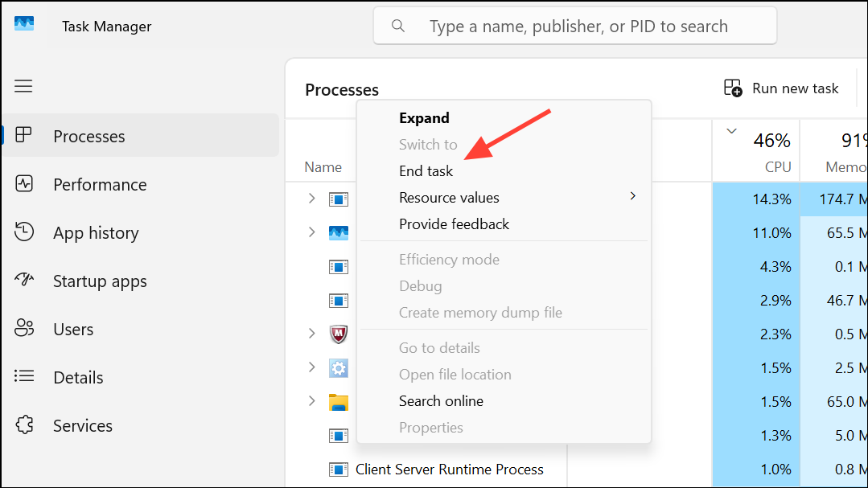
Task: Click the Run new task button label
Action: (x=795, y=88)
